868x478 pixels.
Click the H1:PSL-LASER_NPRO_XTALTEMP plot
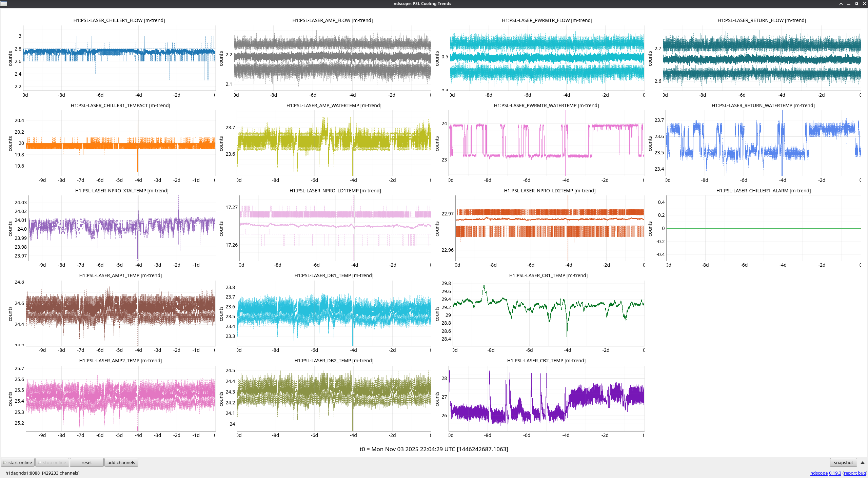click(x=122, y=228)
